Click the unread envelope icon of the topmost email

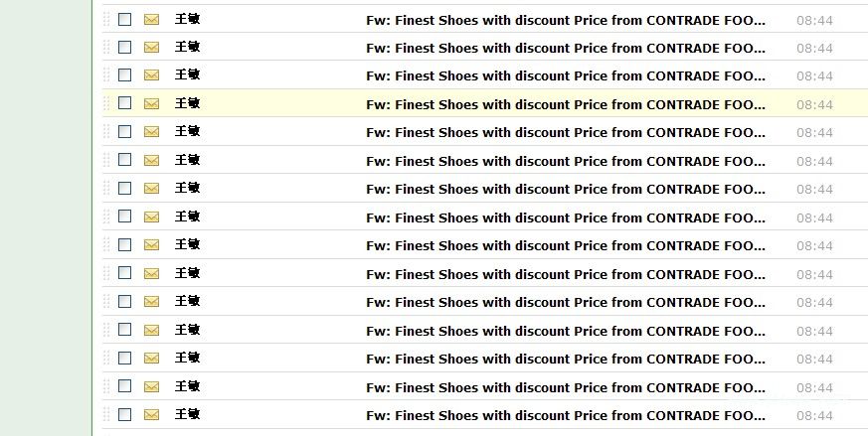[151, 19]
